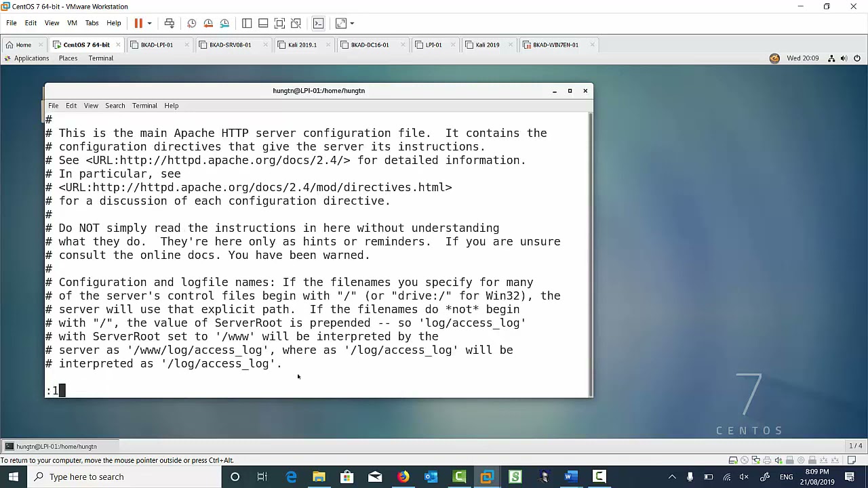Open the Windows Action Center notifications
This screenshot has width=868, height=488.
coord(850,476)
